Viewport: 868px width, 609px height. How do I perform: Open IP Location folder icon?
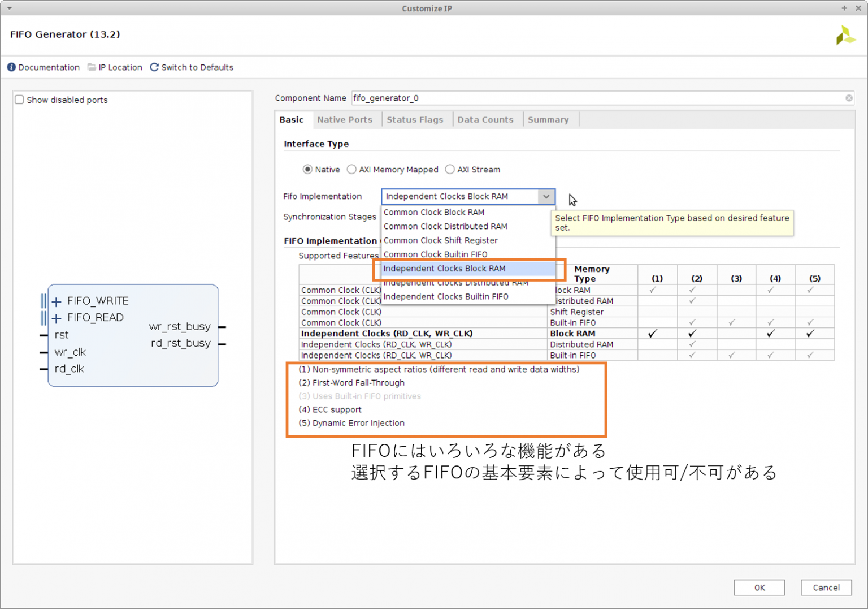tap(92, 67)
